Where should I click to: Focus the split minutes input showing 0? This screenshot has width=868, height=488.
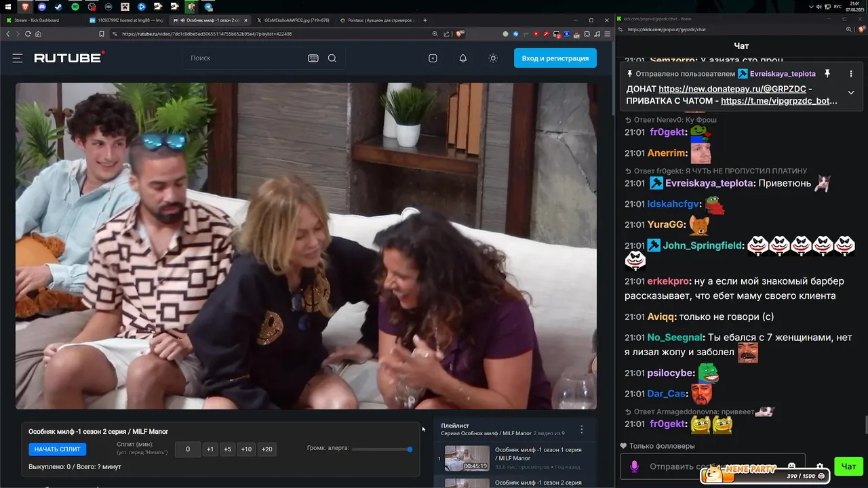coord(188,449)
